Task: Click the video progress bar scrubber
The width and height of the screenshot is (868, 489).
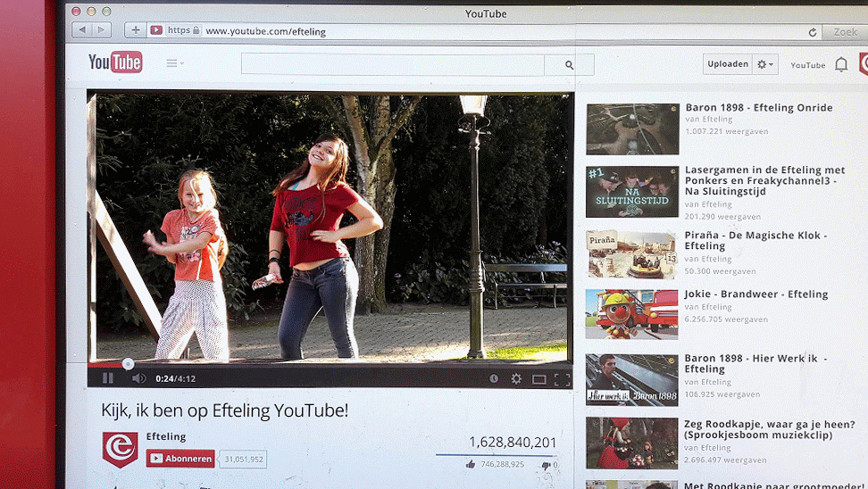Action: [128, 363]
